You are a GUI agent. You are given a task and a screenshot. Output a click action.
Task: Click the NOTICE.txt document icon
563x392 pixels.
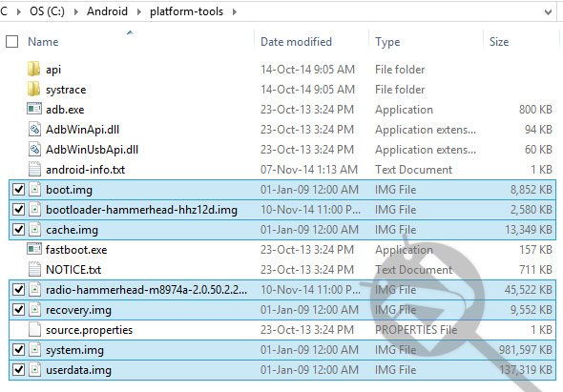[34, 270]
